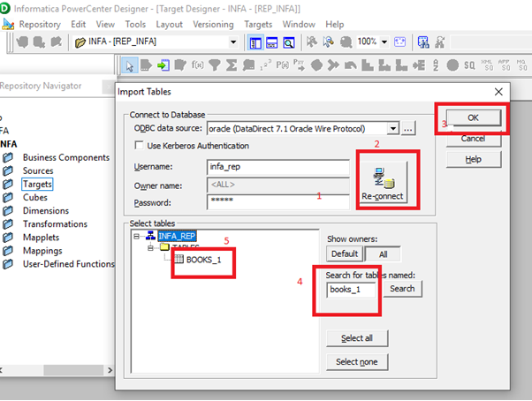The width and height of the screenshot is (532, 401).
Task: Open the Help menu in menu bar
Action: tap(335, 25)
